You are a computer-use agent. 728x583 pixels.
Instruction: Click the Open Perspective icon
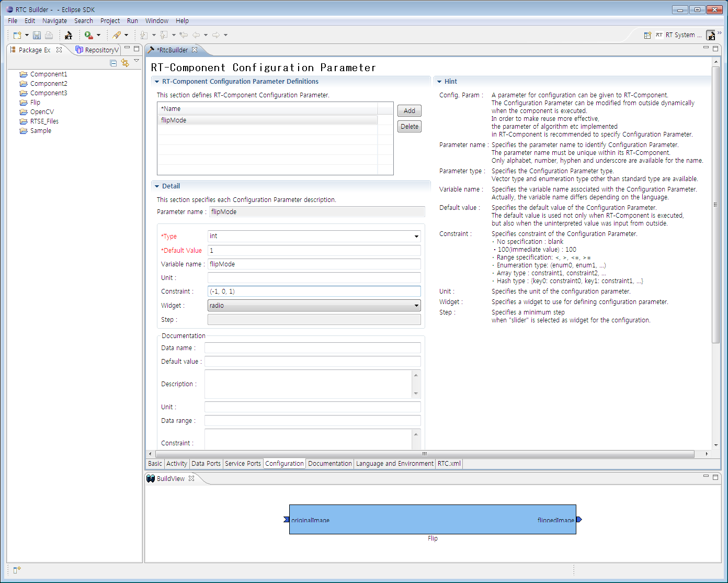pos(647,35)
